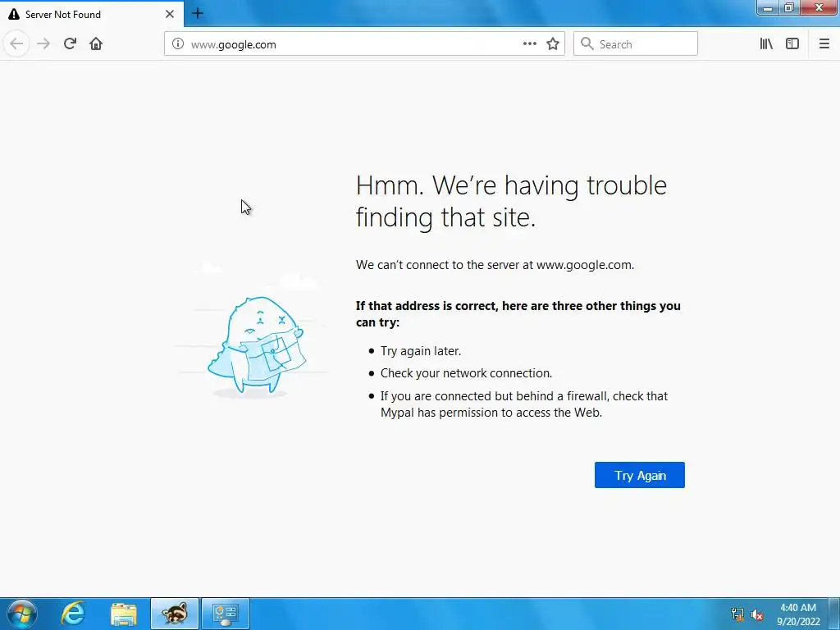Open the clock showing 4:40 AM
840x630 pixels.
click(798, 614)
